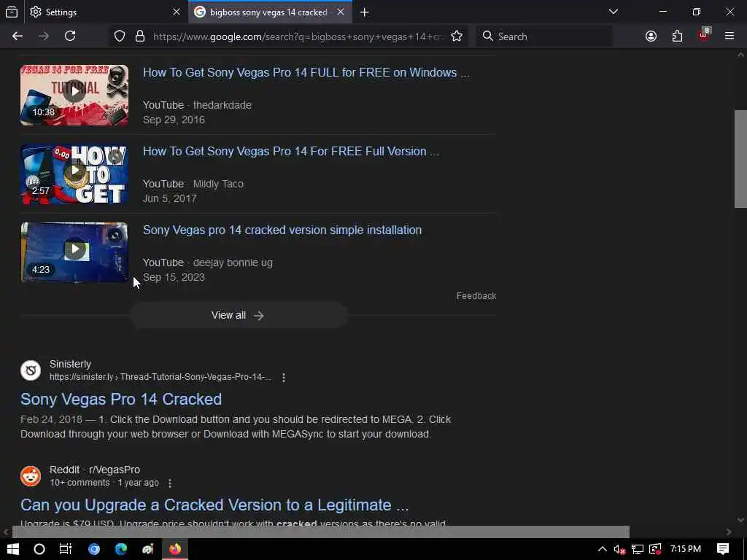Screen dimensions: 747x560
Task: Open the uBlock Origin extension icon
Action: point(704,36)
